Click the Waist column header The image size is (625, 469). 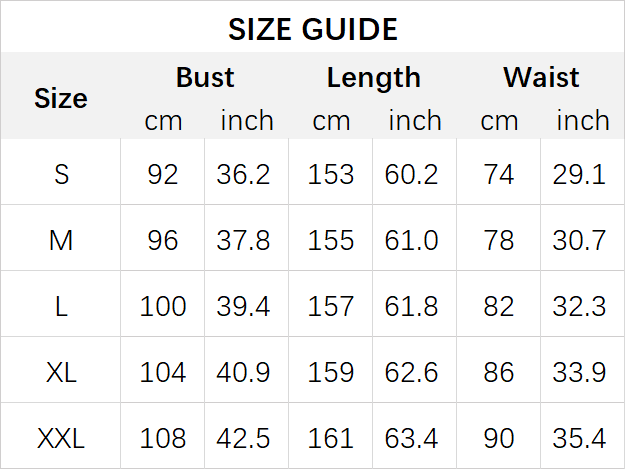tap(541, 77)
